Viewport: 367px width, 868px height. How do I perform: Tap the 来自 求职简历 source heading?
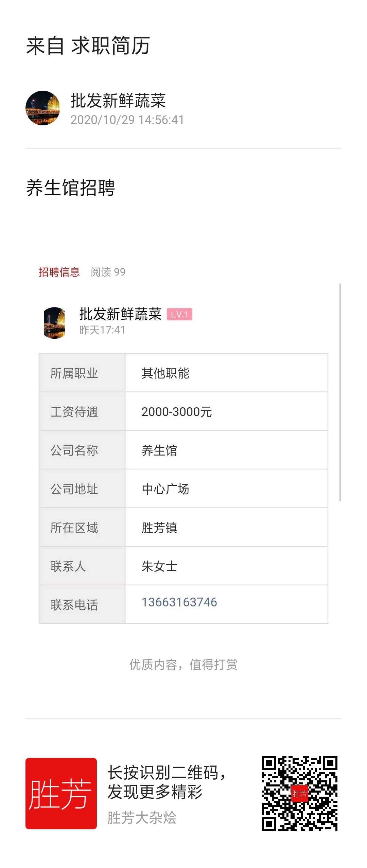click(88, 46)
